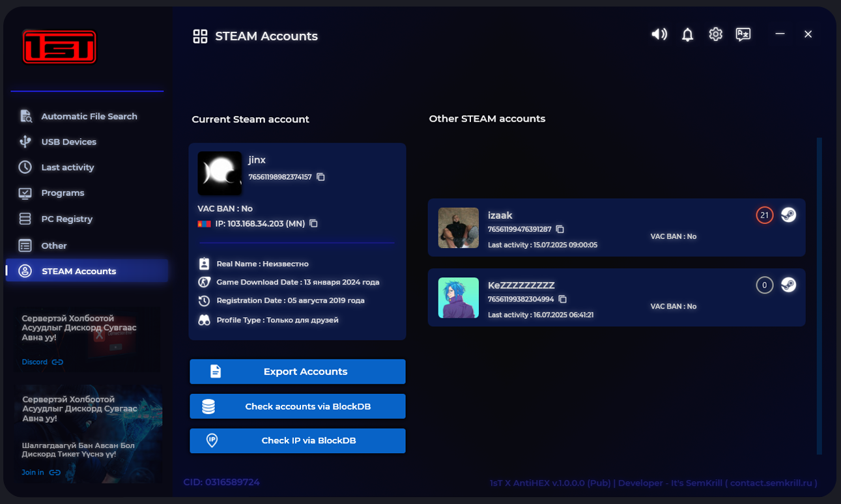Click the Join in link
This screenshot has height=504, width=841.
[x=41, y=473]
